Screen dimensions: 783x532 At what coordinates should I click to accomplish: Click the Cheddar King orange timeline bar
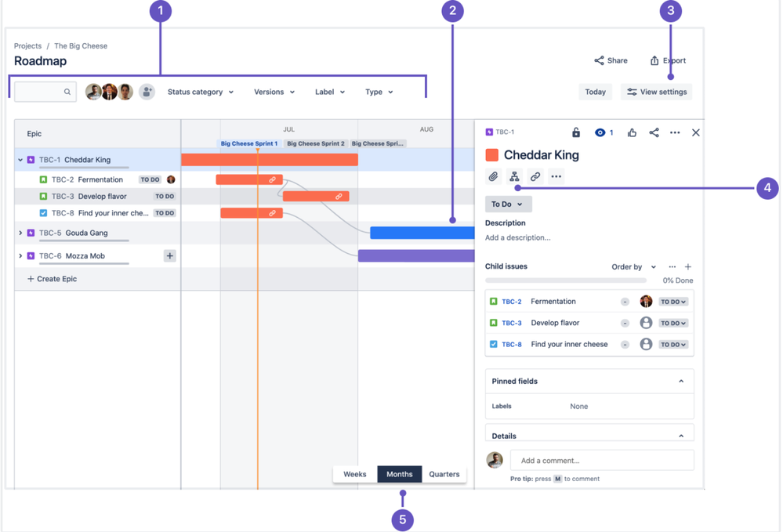coord(269,160)
